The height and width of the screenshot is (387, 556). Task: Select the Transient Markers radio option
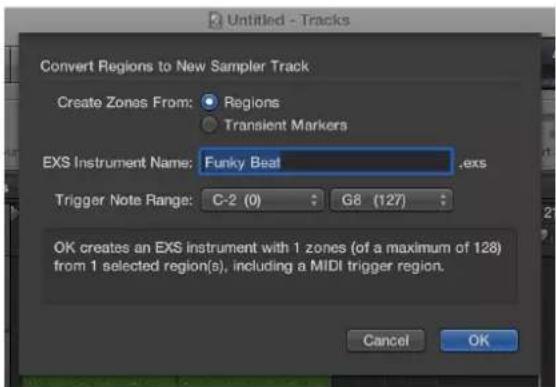pyautogui.click(x=210, y=125)
